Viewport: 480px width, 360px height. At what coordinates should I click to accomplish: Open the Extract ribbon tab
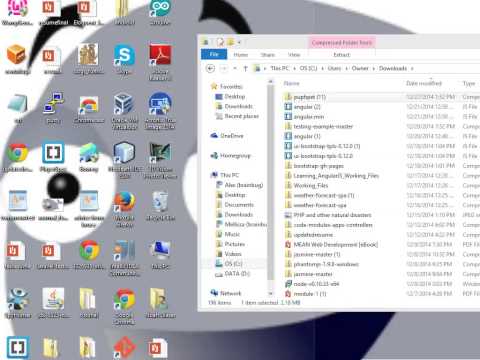point(342,55)
